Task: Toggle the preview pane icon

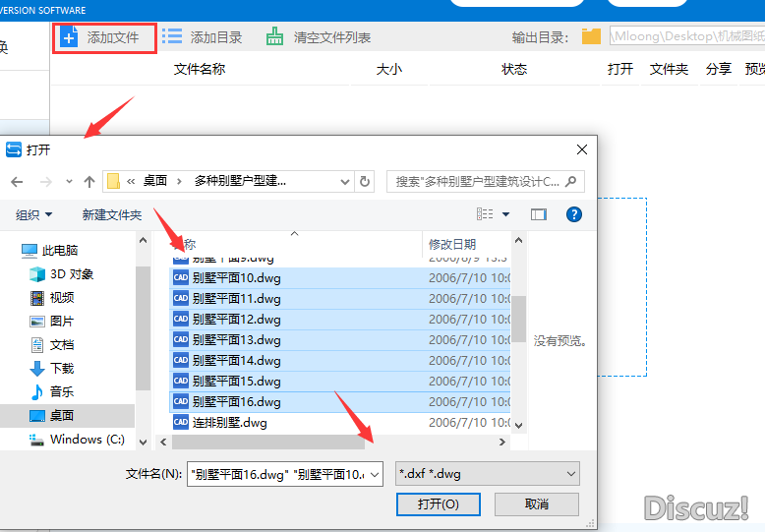Action: point(538,214)
